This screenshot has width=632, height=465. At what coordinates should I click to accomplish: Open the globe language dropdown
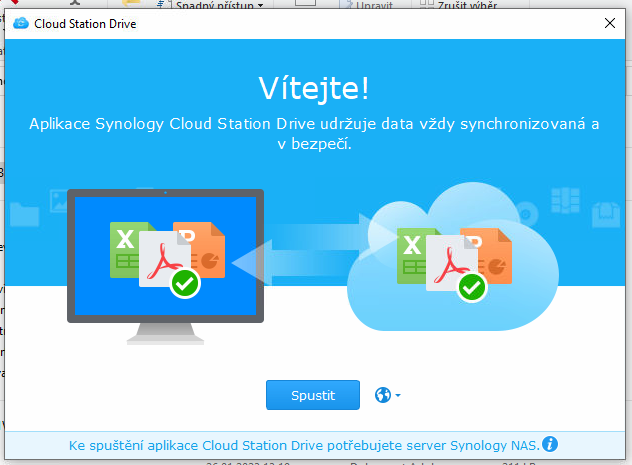pos(387,394)
